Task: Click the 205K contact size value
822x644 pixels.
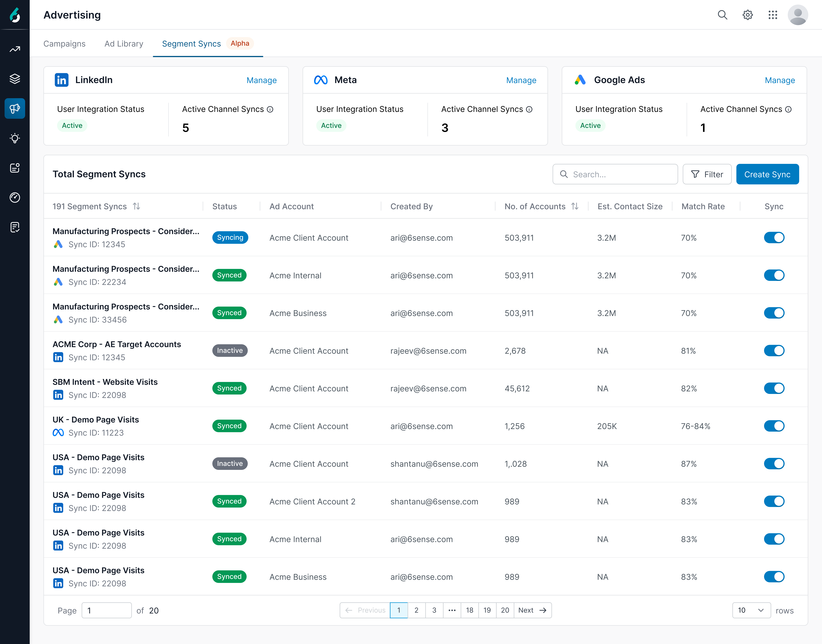Action: [x=607, y=426]
